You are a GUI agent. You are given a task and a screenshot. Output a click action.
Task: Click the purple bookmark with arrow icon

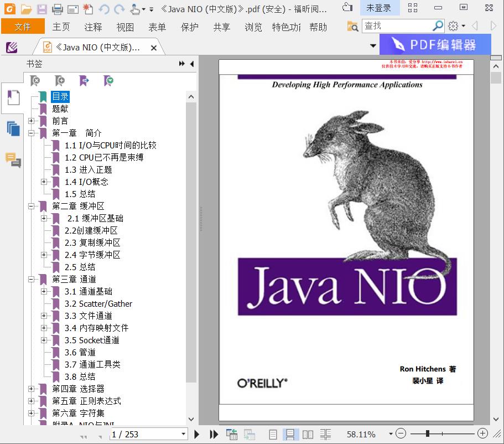tap(84, 81)
